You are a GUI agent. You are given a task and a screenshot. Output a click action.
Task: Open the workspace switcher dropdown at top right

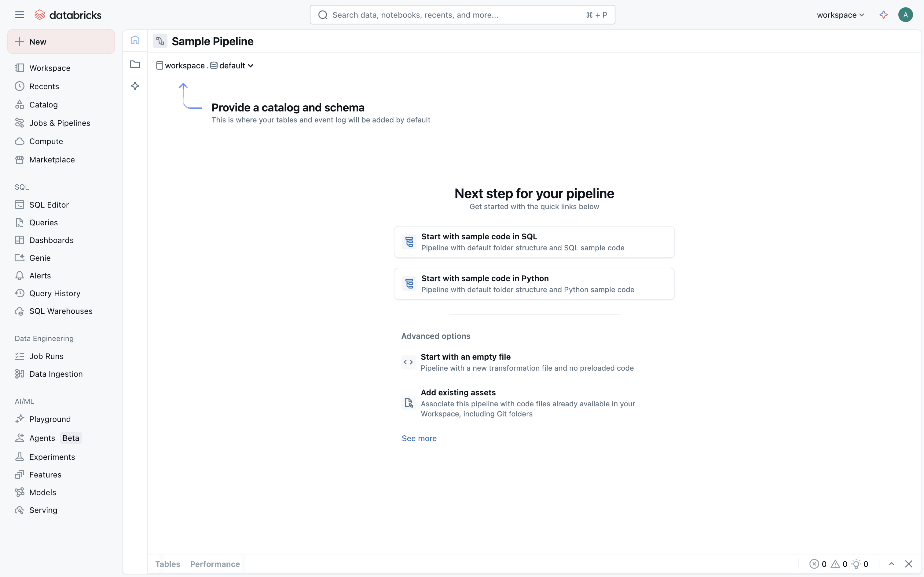pyautogui.click(x=840, y=15)
